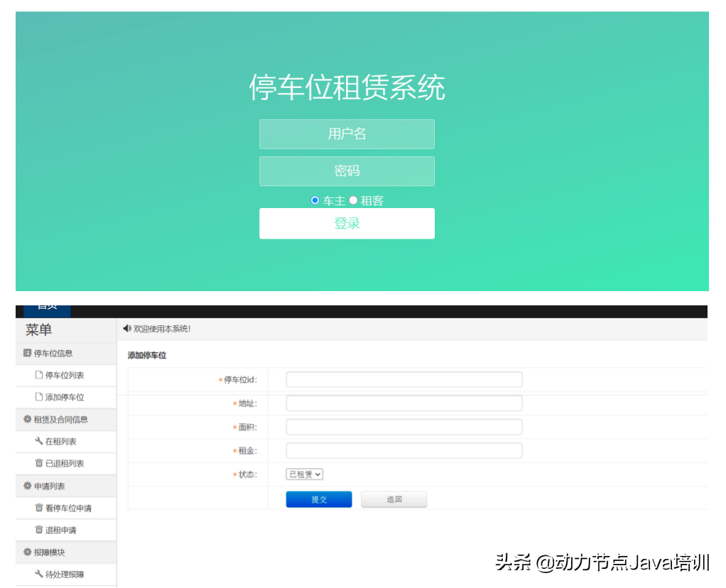This screenshot has width=726, height=588.
Task: Click the 用户名 username input field
Action: pyautogui.click(x=347, y=134)
